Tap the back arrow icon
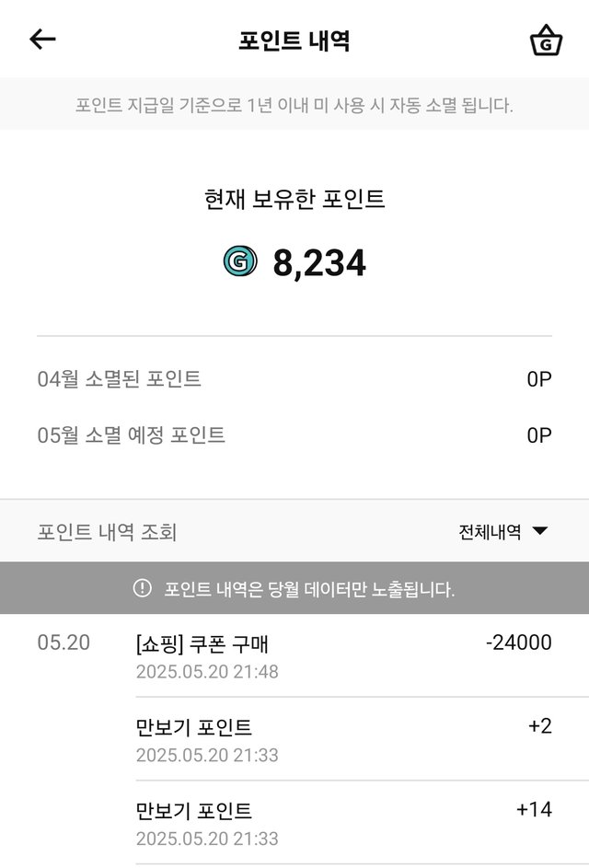Image resolution: width=589 pixels, height=868 pixels. [x=42, y=40]
